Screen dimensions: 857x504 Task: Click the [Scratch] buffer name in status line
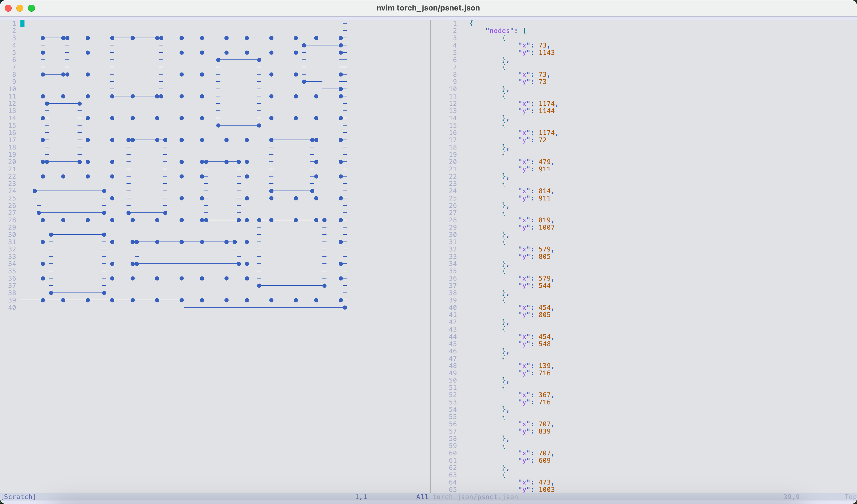point(18,496)
